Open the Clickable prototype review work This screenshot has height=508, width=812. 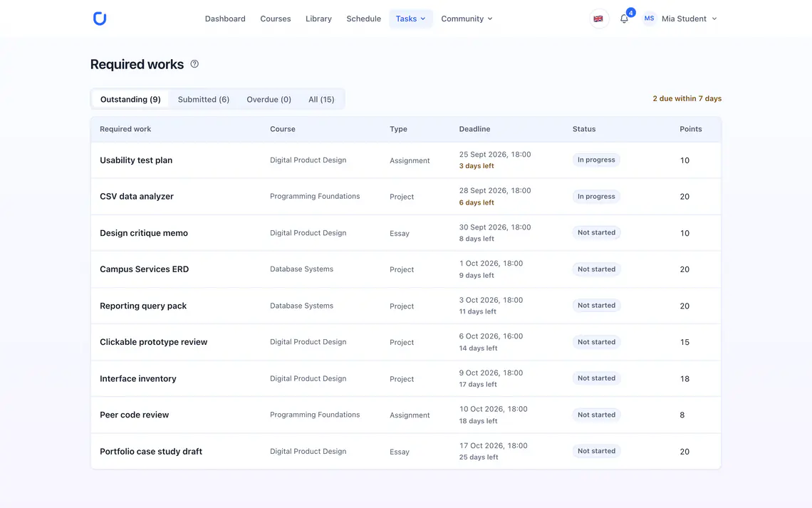pyautogui.click(x=154, y=342)
